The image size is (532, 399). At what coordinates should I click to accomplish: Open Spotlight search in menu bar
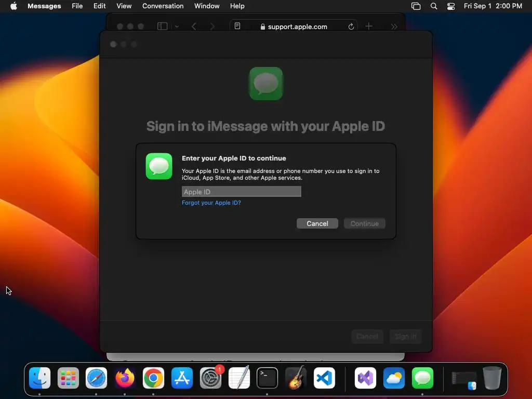tap(434, 6)
